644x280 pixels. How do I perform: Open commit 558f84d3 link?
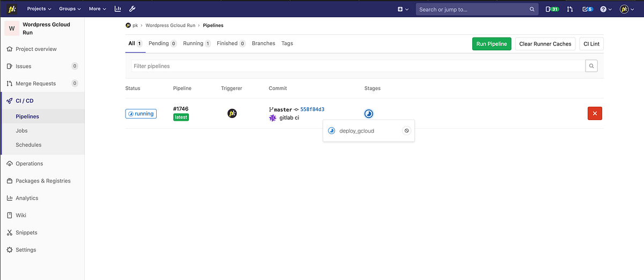[312, 109]
